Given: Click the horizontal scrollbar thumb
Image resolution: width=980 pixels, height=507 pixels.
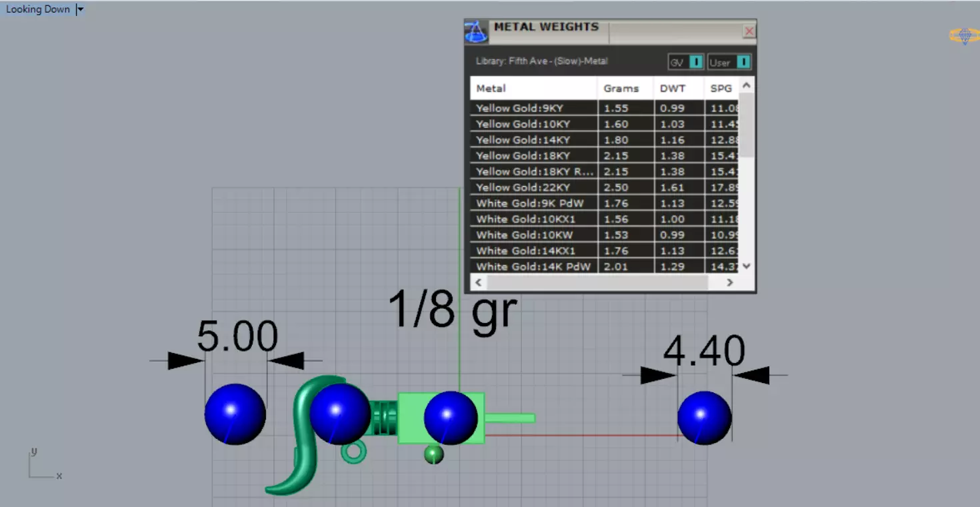Looking at the screenshot, I should [x=597, y=282].
